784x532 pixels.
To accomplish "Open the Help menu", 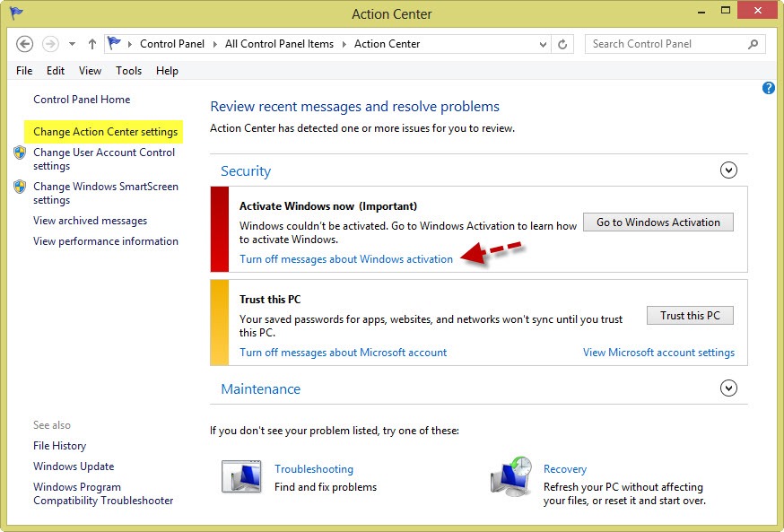I will tap(167, 71).
